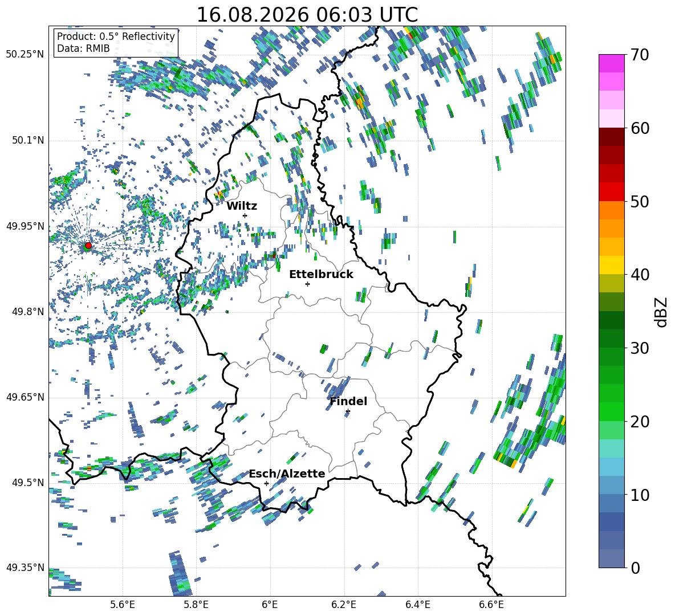
Task: Pick the green 20 dBZ colorbar segment
Action: [x=611, y=411]
